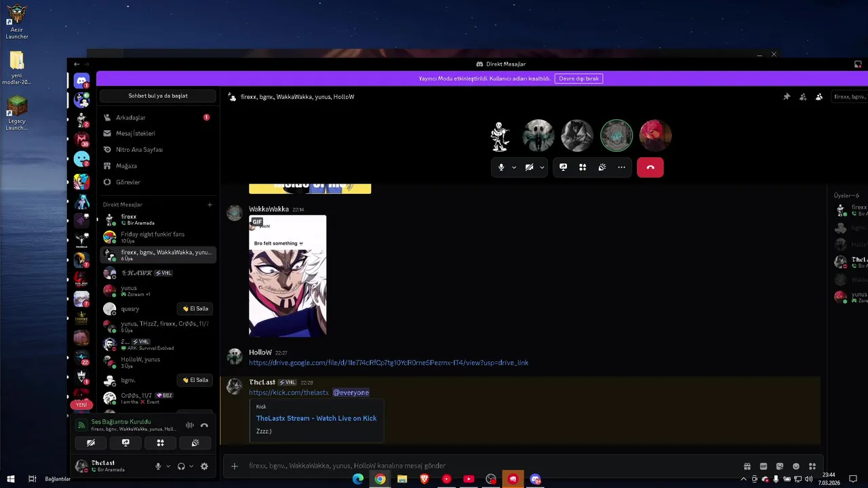Image resolution: width=868 pixels, height=488 pixels.
Task: Open emoji picker in message bar
Action: [x=796, y=466]
